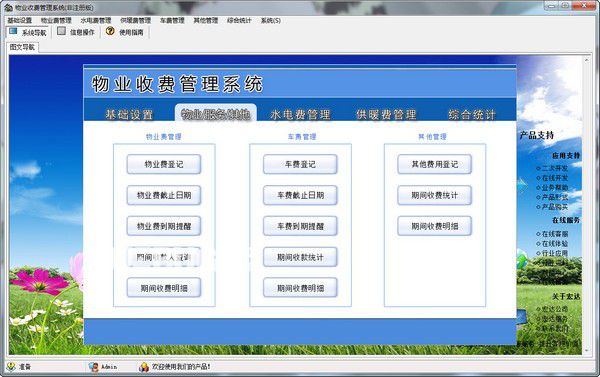
Task: Open the 供暖费管理 menu in menu bar
Action: click(135, 20)
